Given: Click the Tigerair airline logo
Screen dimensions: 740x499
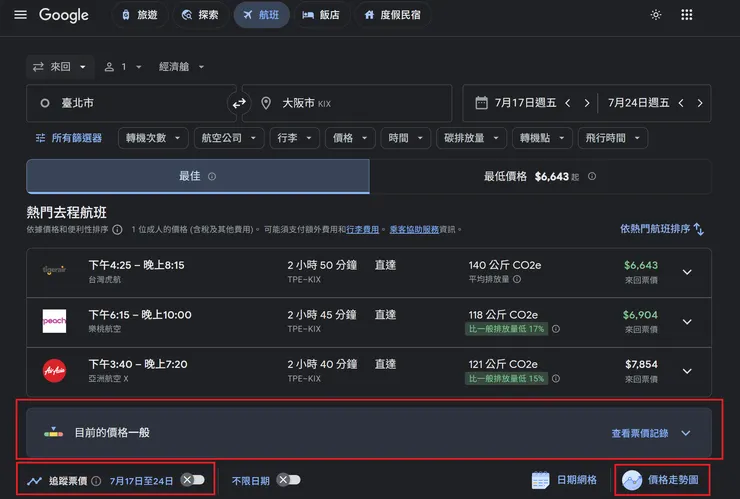Looking at the screenshot, I should click(54, 270).
